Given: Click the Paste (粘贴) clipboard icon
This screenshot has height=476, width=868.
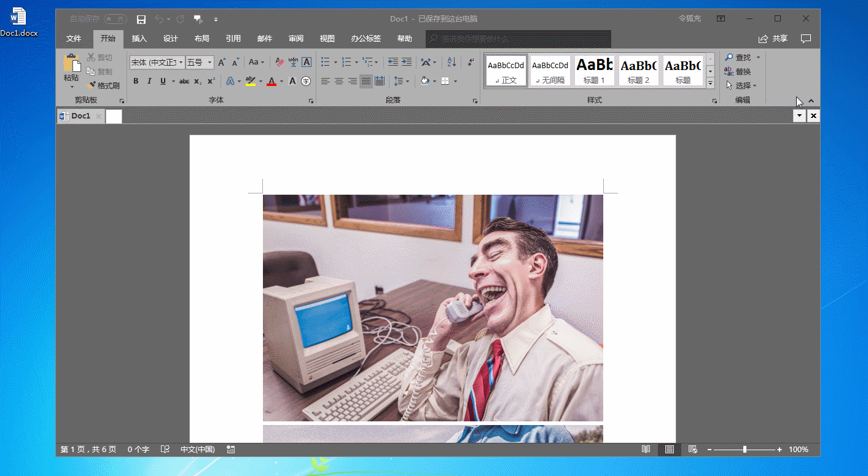Looking at the screenshot, I should tap(72, 63).
